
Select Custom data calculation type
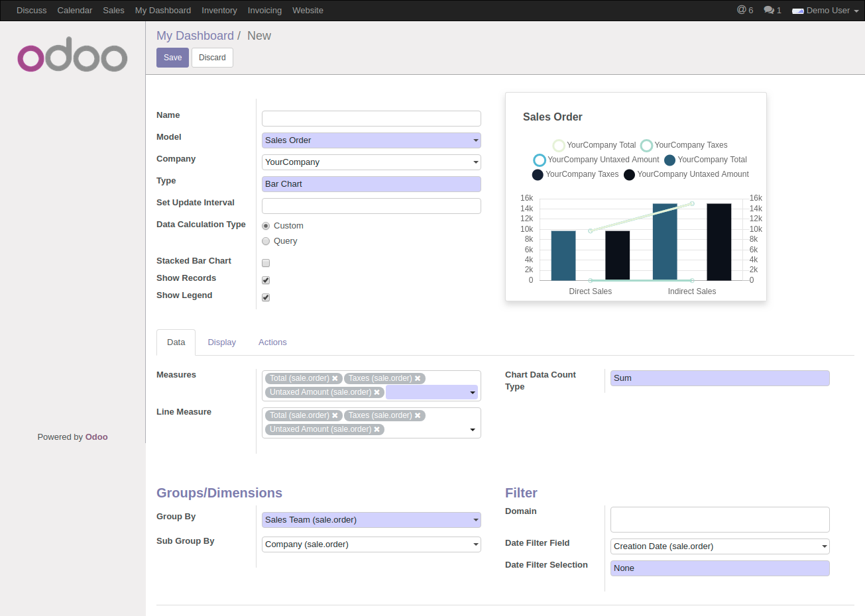[266, 226]
